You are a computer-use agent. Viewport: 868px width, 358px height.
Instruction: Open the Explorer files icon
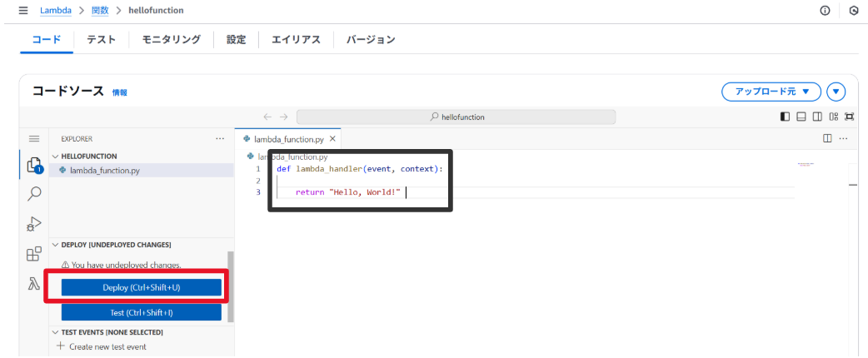(x=34, y=165)
